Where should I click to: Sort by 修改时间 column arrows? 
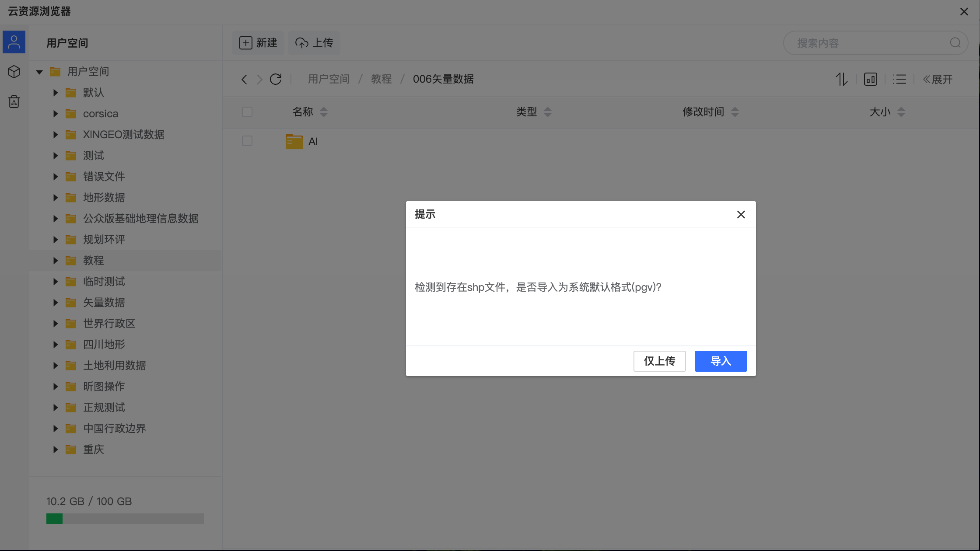[x=735, y=112]
